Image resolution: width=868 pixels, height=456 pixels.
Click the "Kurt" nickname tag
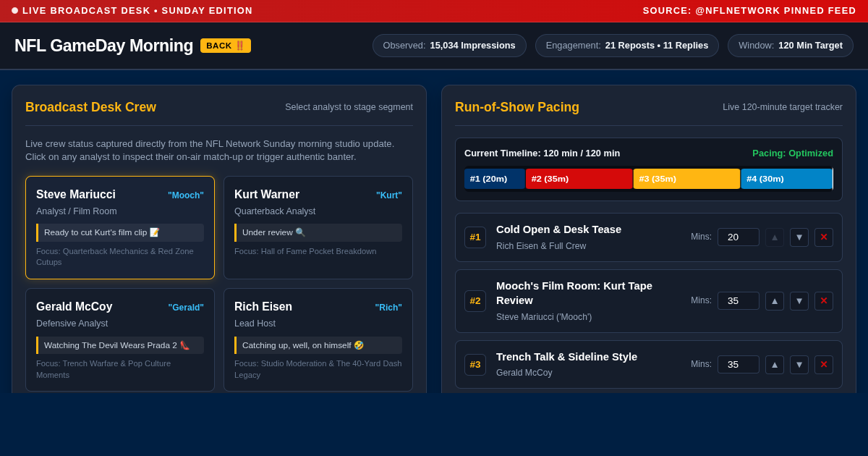point(389,195)
